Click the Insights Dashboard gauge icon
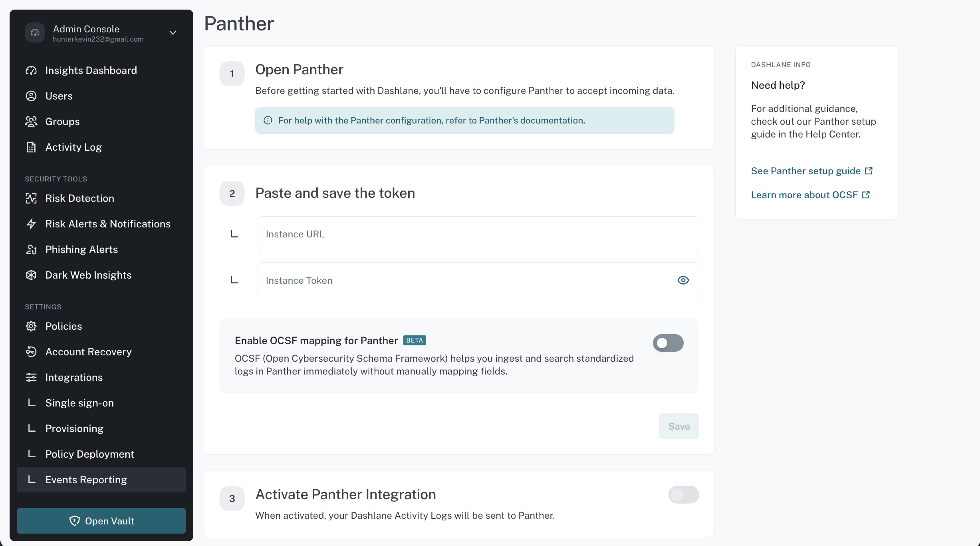Viewport: 980px width, 546px height. [x=31, y=70]
